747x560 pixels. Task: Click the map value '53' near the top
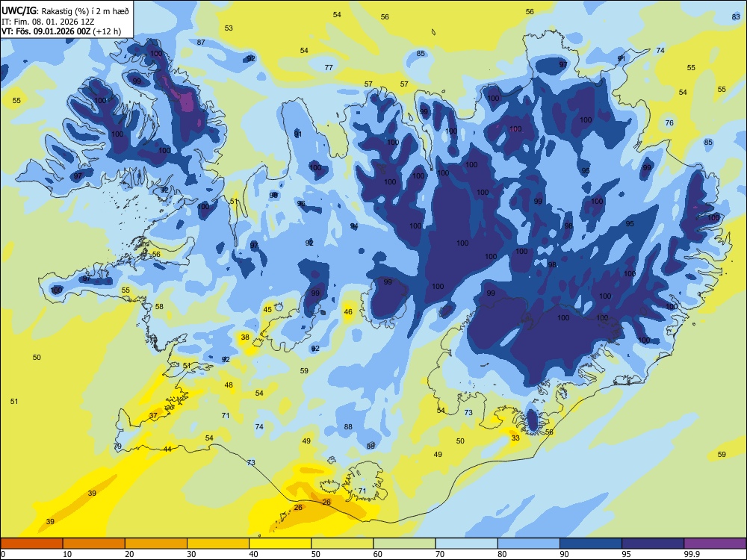229,28
